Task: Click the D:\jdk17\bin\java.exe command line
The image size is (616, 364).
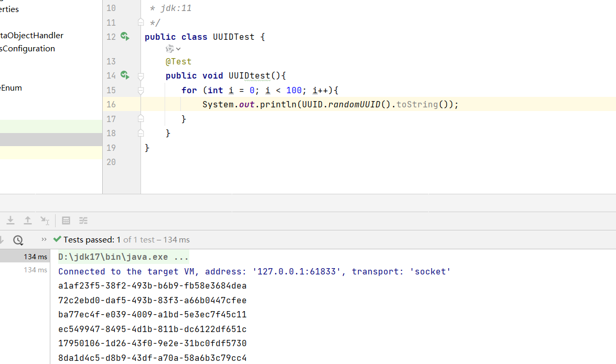Action: (123, 257)
